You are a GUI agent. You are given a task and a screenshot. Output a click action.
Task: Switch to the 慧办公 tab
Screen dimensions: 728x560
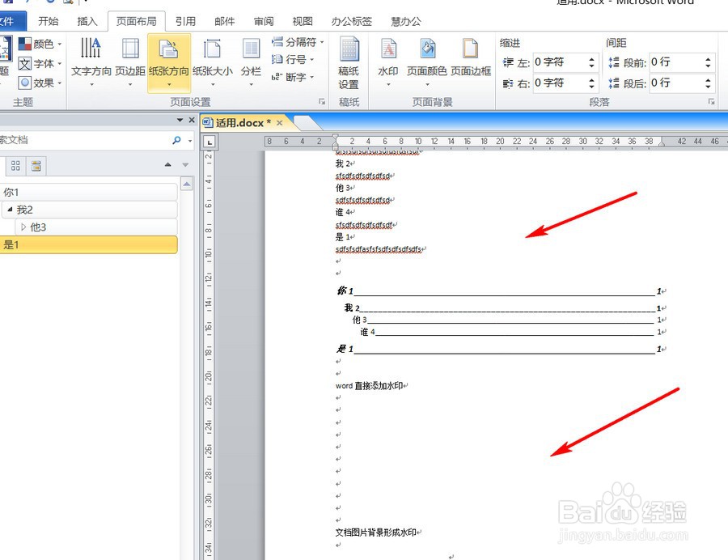coord(406,21)
